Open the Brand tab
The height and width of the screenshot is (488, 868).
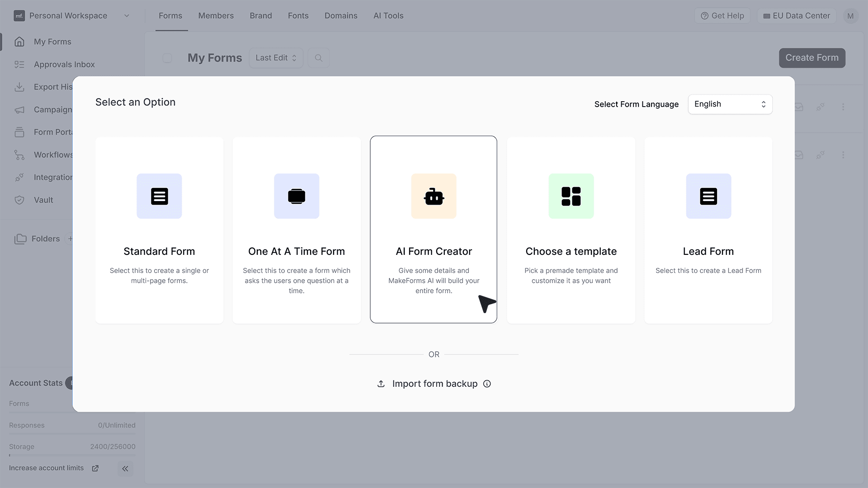click(261, 16)
